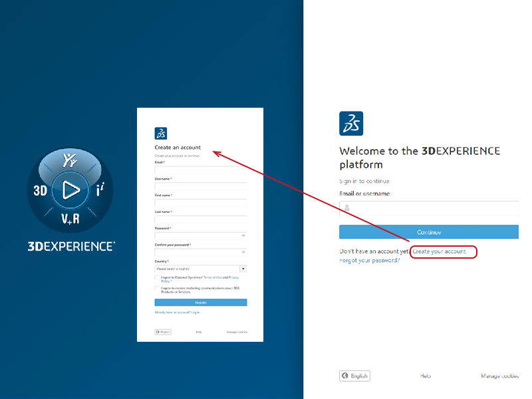Click the user icon inside the email field

pyautogui.click(x=346, y=208)
